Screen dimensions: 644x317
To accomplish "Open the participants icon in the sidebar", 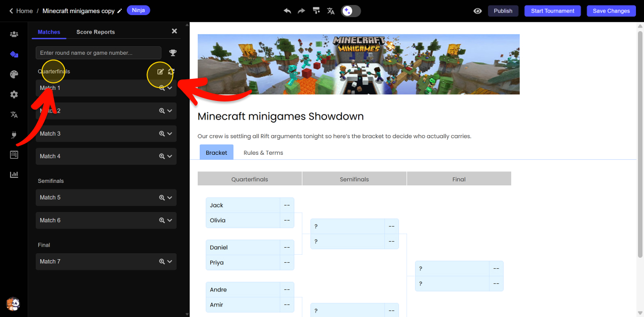I will (14, 34).
